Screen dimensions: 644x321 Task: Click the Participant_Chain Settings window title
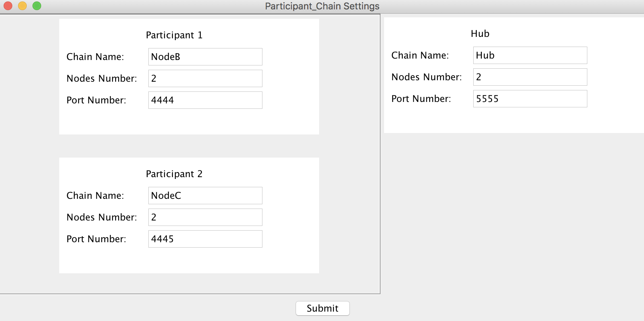pos(322,6)
